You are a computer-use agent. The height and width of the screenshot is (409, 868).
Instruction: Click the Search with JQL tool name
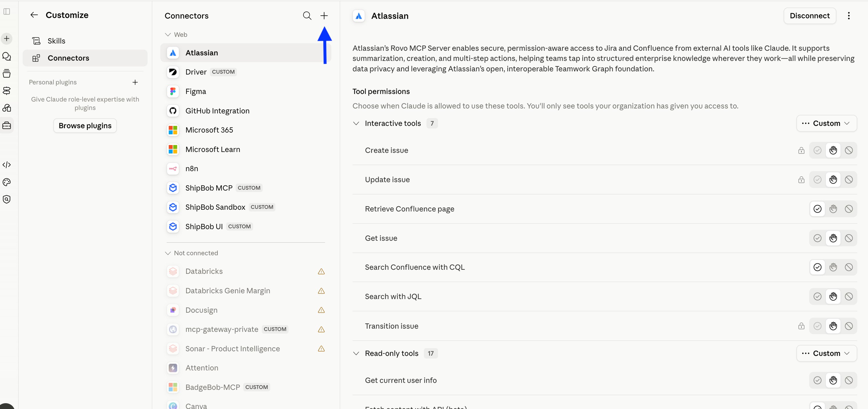(x=393, y=297)
